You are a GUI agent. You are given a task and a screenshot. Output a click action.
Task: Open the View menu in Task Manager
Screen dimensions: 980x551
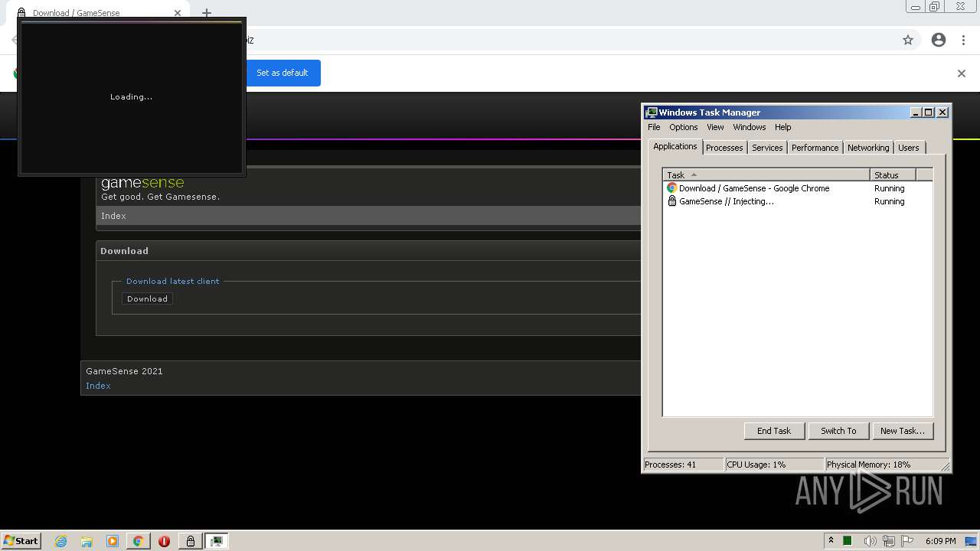point(715,127)
